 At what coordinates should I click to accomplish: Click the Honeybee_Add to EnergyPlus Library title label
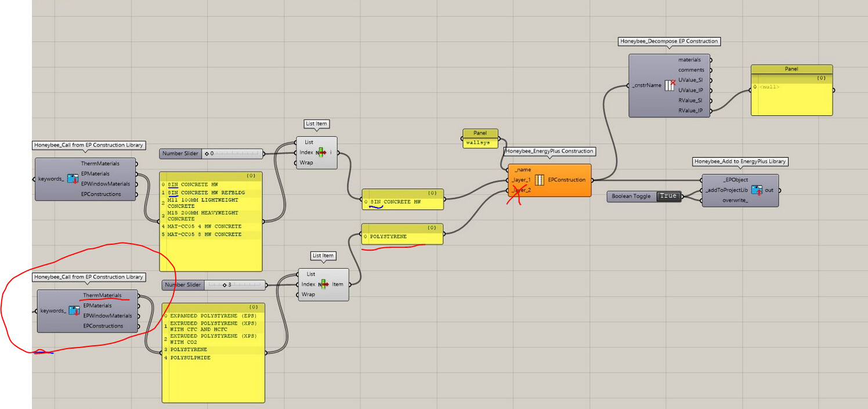pos(740,161)
